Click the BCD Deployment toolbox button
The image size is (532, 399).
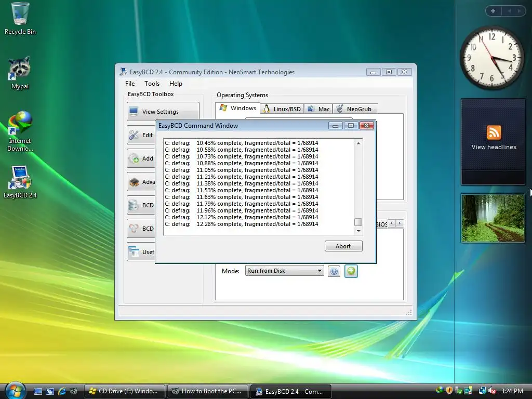pos(141,229)
